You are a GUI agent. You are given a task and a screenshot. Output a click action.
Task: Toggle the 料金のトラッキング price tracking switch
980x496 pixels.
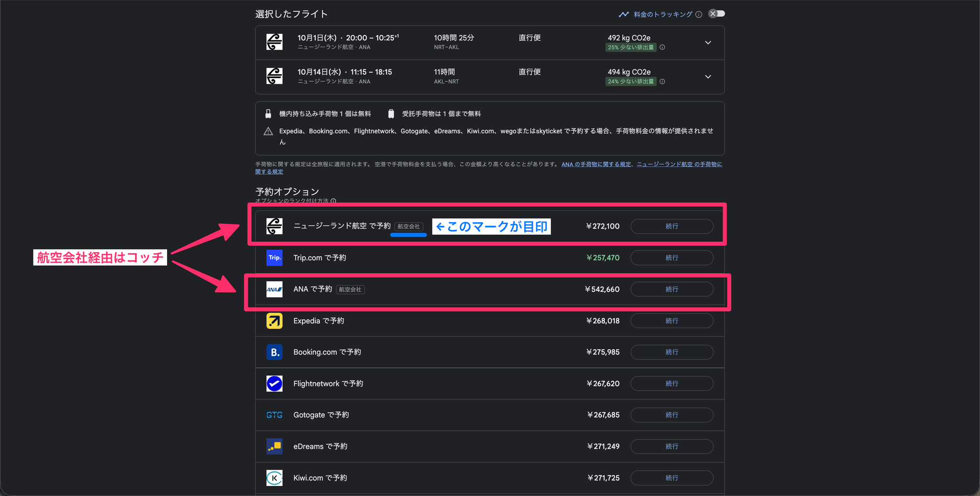click(x=716, y=14)
